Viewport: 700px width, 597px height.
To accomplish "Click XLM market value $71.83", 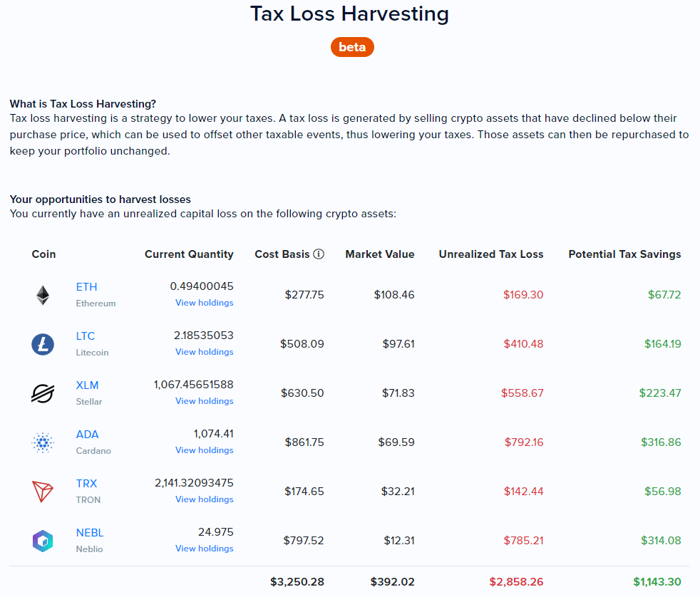I will pyautogui.click(x=398, y=393).
